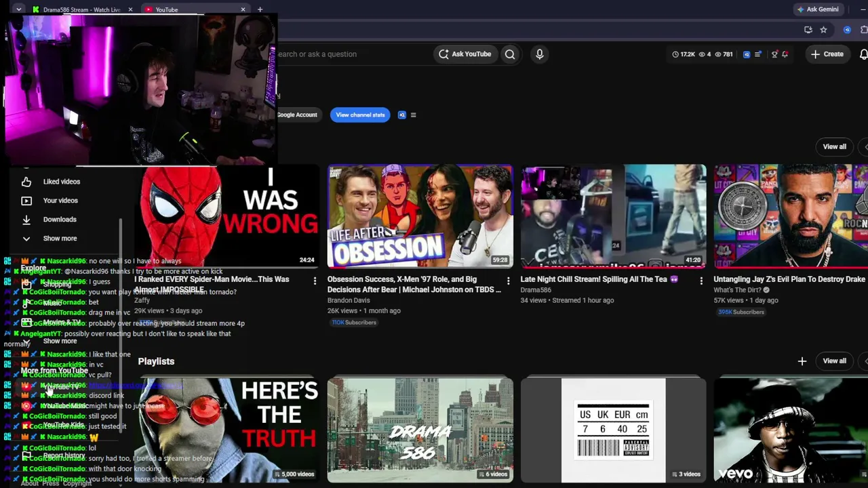
Task: Click the IQ icon in the stats bar
Action: (x=747, y=54)
